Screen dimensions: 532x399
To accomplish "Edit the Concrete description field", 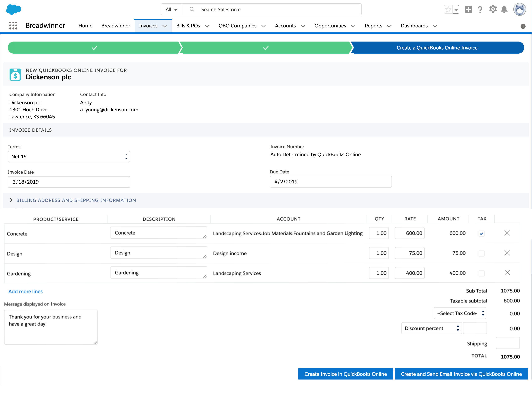I will coord(159,233).
